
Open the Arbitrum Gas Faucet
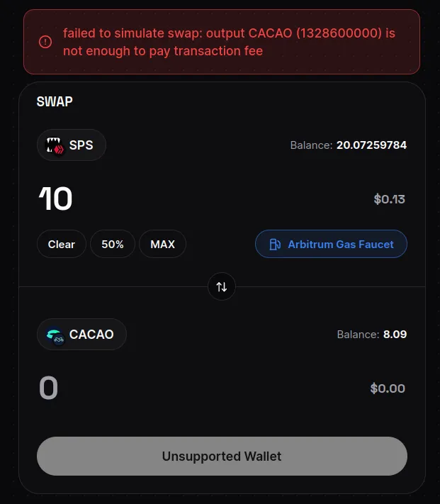point(331,244)
